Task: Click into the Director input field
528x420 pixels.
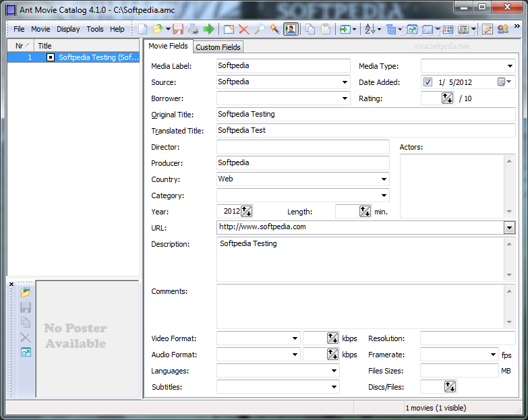Action: 303,147
